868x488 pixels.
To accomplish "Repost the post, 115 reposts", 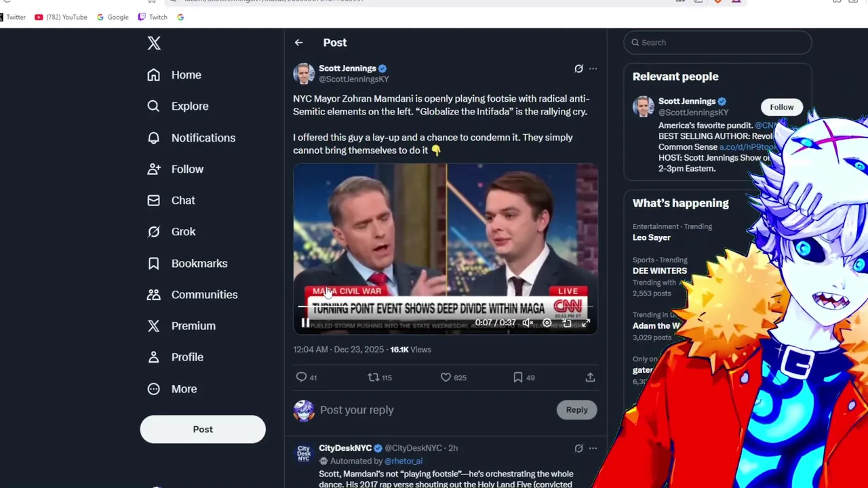I will click(x=380, y=378).
